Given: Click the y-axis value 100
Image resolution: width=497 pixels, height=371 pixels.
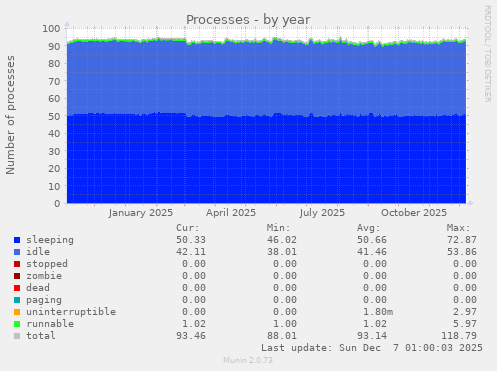Looking at the screenshot, I should tap(51, 29).
